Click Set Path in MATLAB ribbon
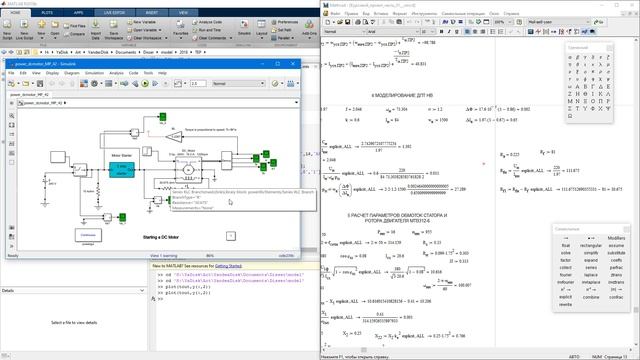This screenshot has height=360, width=640. (281, 30)
